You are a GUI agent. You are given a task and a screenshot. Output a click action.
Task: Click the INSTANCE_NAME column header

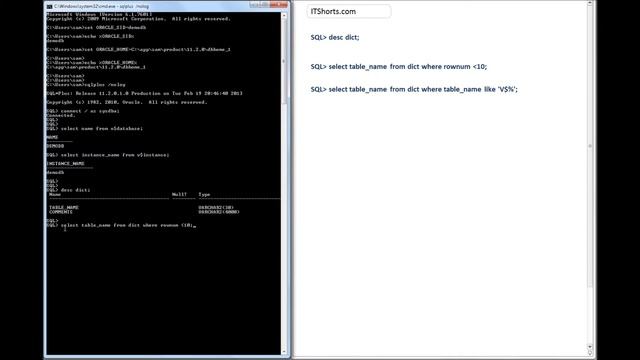pyautogui.click(x=65, y=164)
